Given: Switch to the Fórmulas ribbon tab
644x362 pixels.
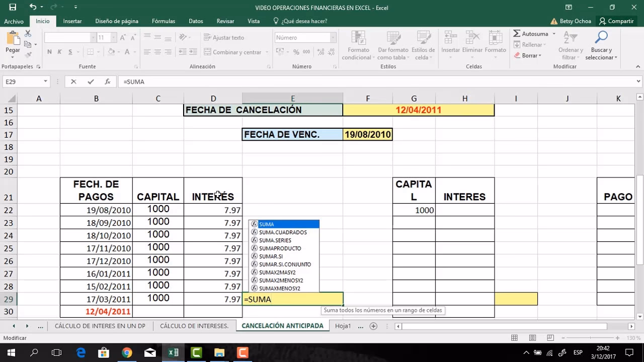Looking at the screenshot, I should (x=163, y=21).
